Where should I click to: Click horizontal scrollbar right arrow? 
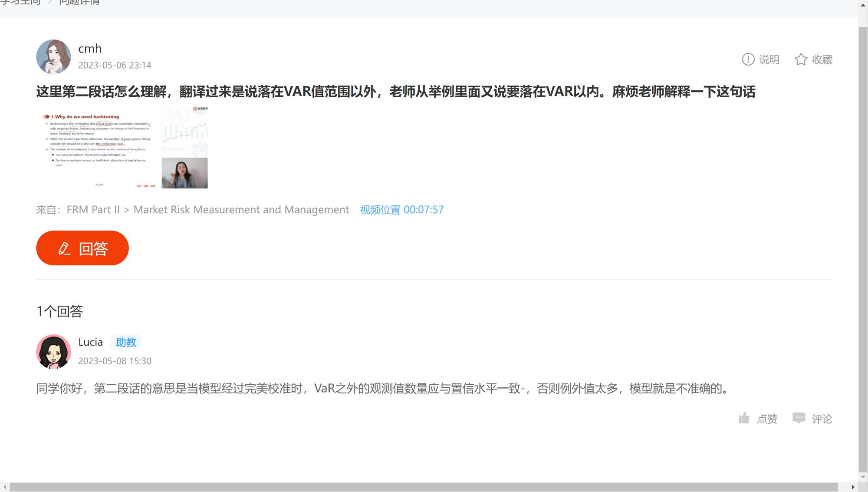853,487
